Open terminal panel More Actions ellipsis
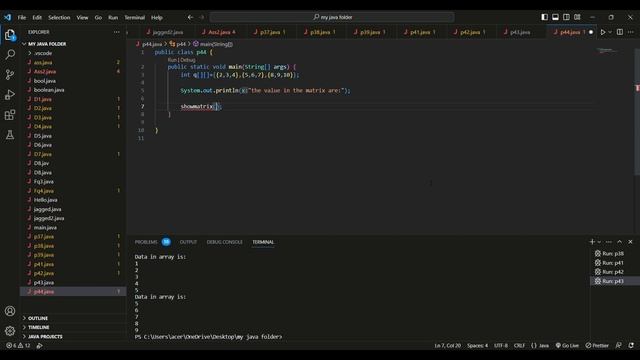The width and height of the screenshot is (640, 360). [x=609, y=242]
